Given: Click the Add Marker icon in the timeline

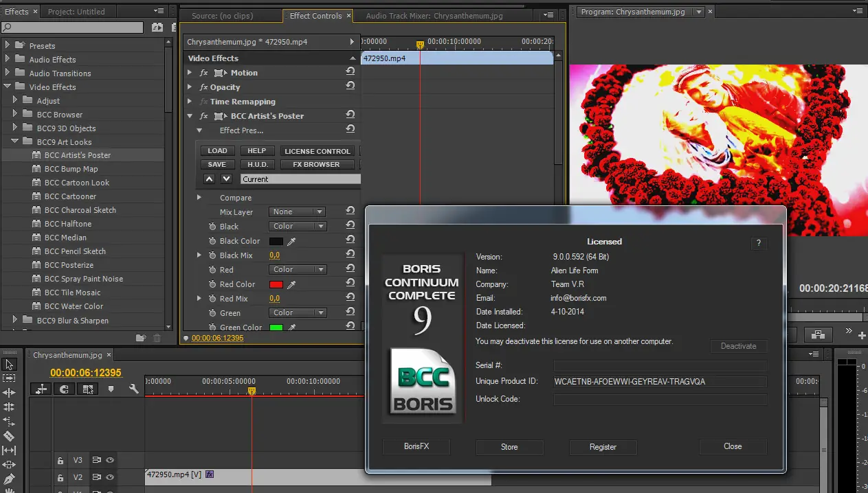Looking at the screenshot, I should point(111,389).
